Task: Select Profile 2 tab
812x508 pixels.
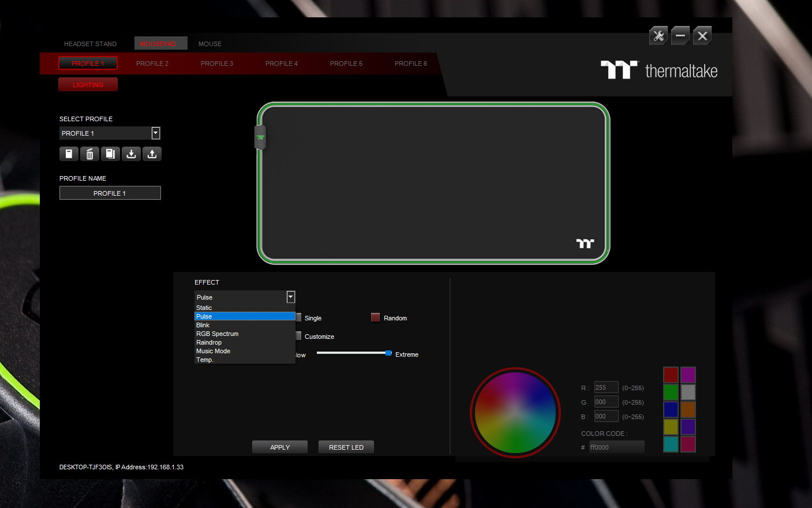Action: 152,63
